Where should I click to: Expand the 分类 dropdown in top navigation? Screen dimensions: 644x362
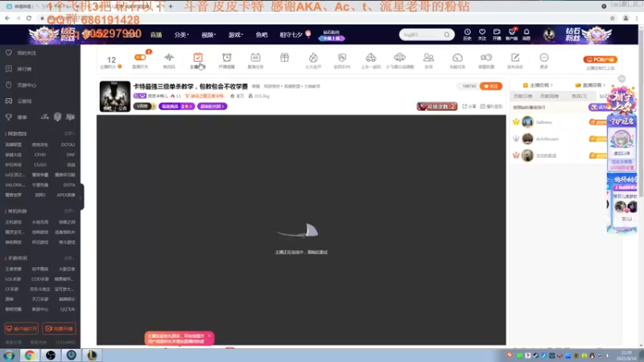pyautogui.click(x=181, y=35)
